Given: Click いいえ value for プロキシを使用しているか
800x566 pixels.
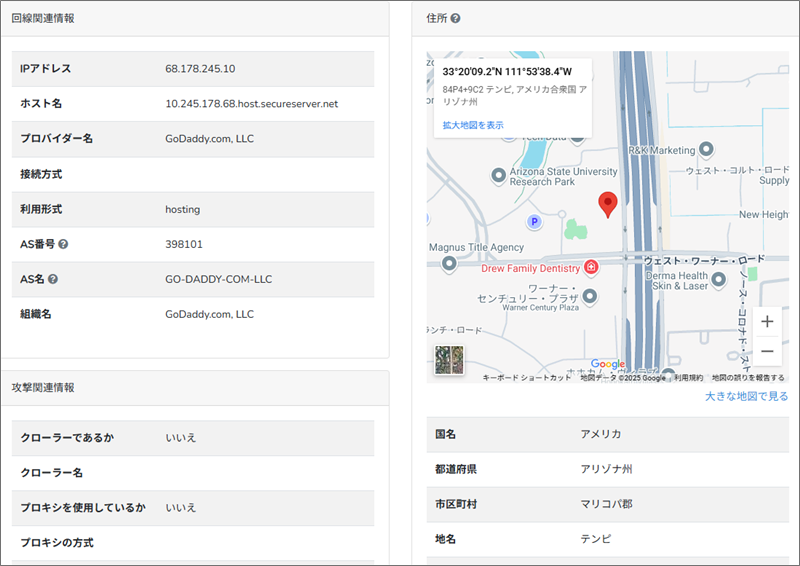Looking at the screenshot, I should (181, 507).
